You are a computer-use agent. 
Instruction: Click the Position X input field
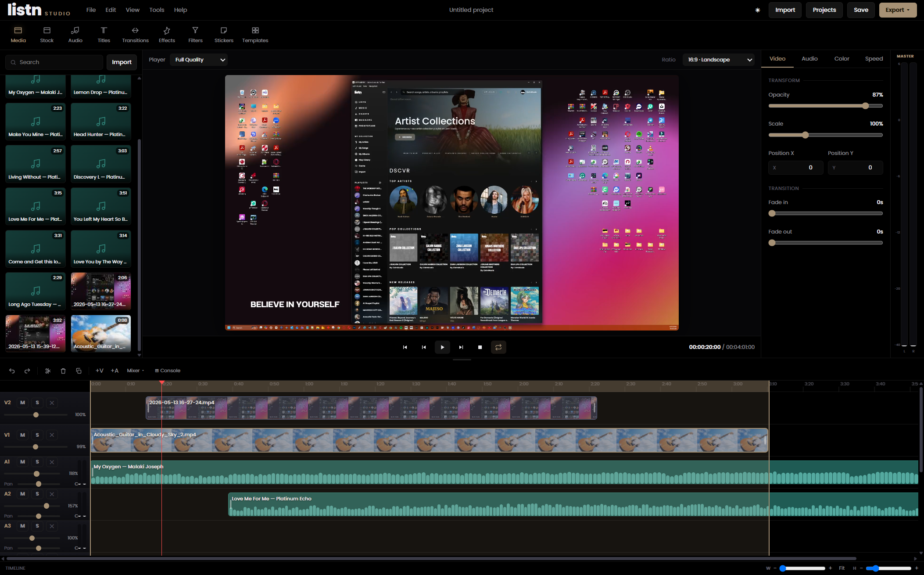pos(795,168)
